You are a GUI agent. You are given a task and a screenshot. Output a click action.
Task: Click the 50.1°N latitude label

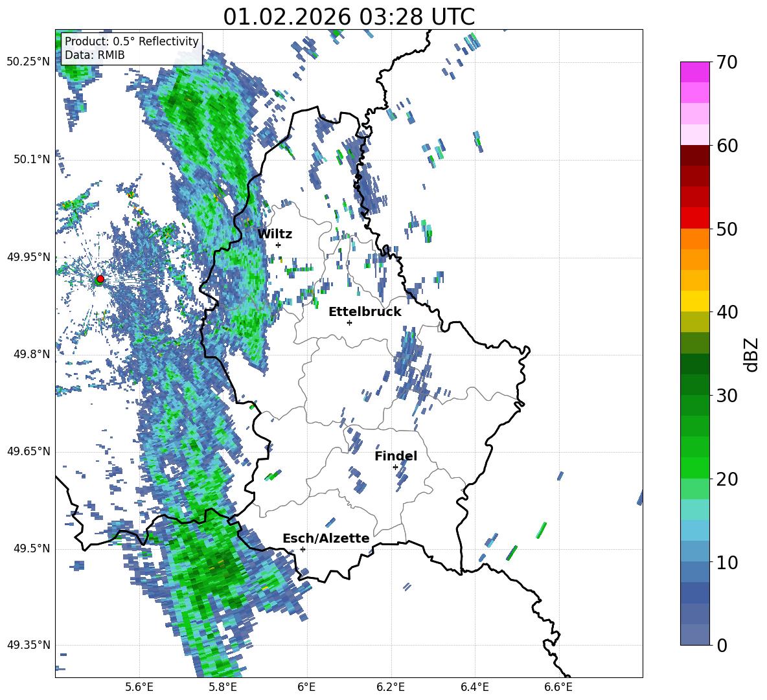(32, 159)
